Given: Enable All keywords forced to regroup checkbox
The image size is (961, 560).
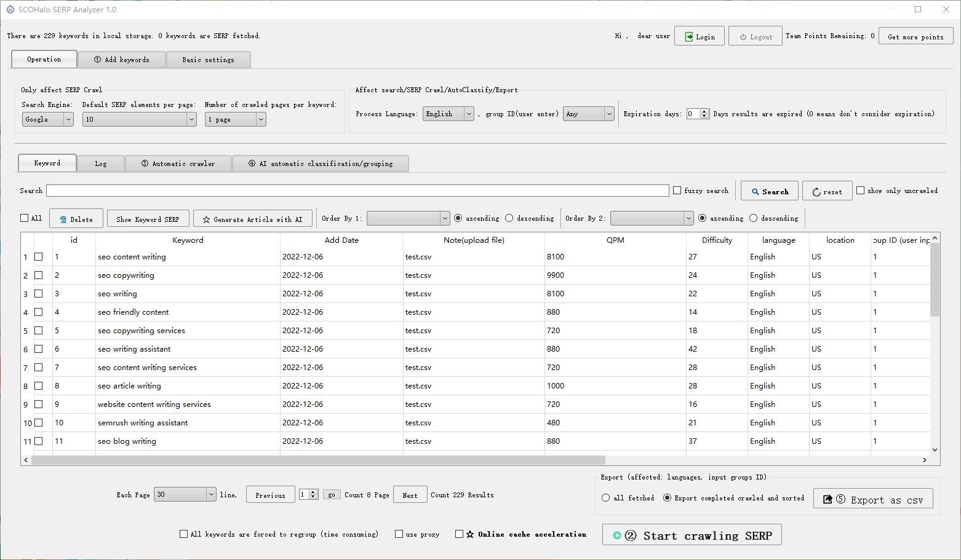Looking at the screenshot, I should click(183, 534).
